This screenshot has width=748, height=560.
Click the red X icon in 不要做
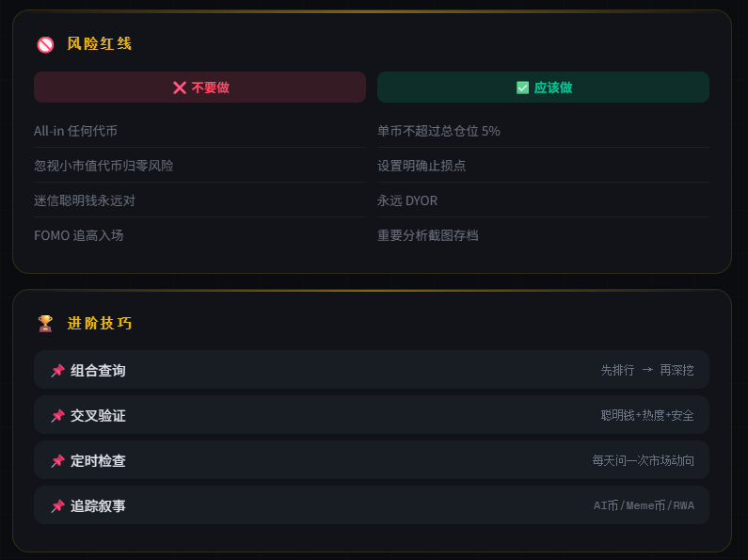[x=180, y=88]
